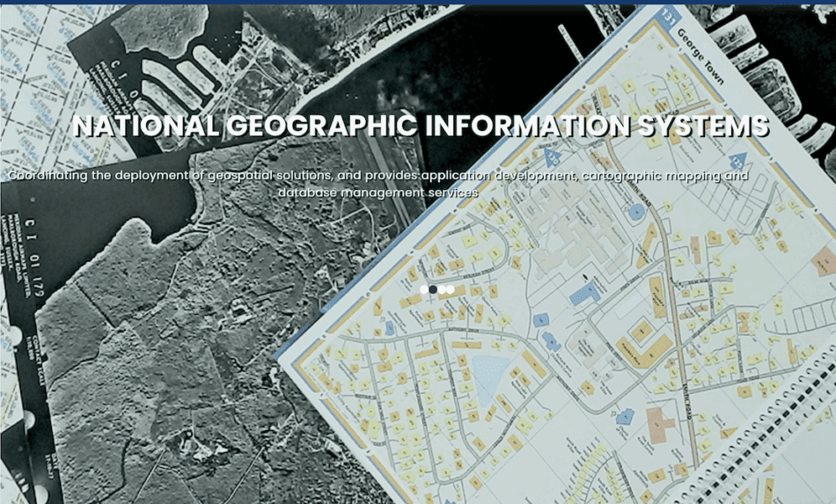The image size is (836, 504).
Task: Select the first carousel slide dot
Action: point(424,289)
